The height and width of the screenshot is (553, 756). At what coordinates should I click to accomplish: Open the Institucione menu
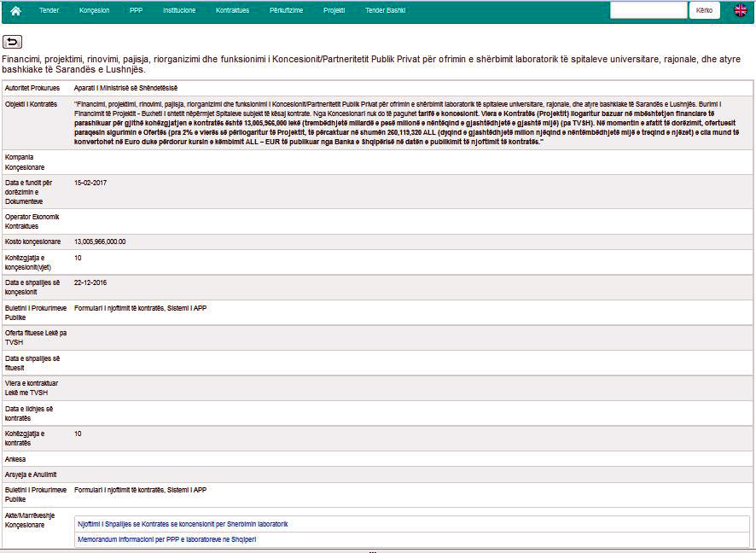click(x=179, y=11)
